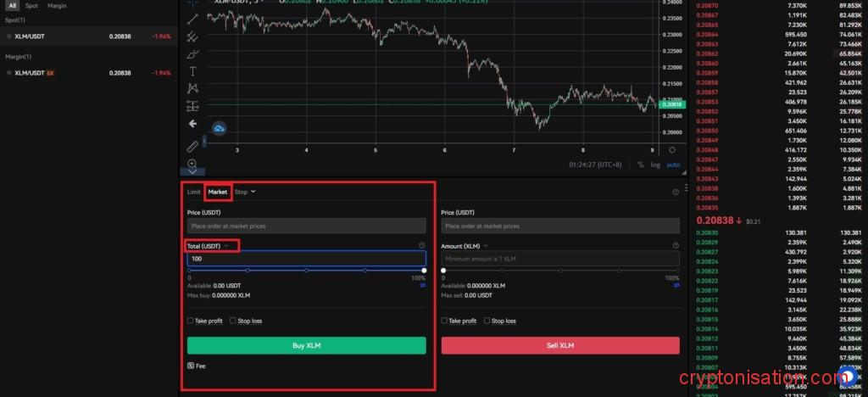
Task: Focus the Total (USDT) input with 100
Action: coord(307,259)
